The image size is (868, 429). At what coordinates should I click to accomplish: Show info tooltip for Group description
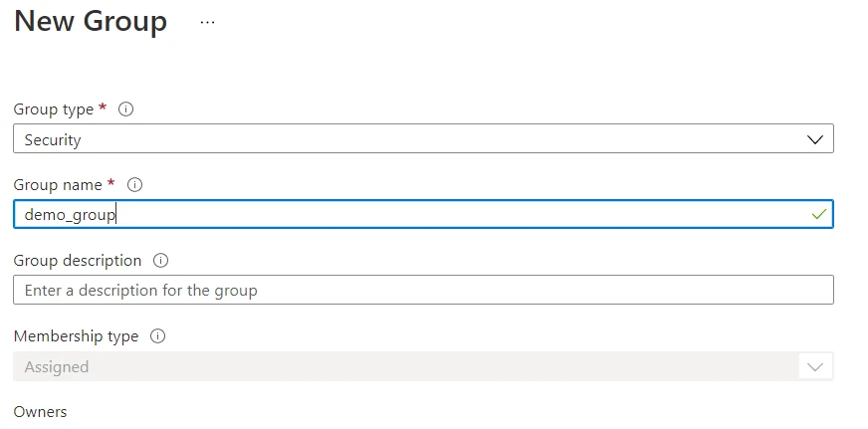pyautogui.click(x=161, y=261)
